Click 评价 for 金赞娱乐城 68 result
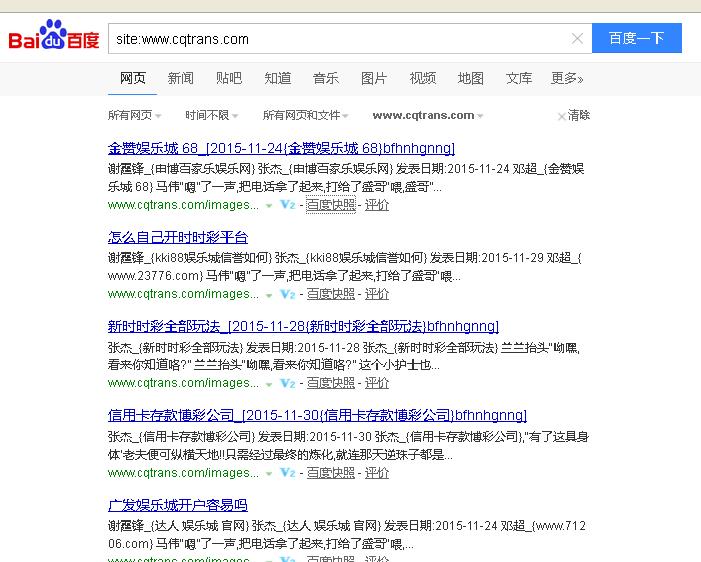 point(377,205)
